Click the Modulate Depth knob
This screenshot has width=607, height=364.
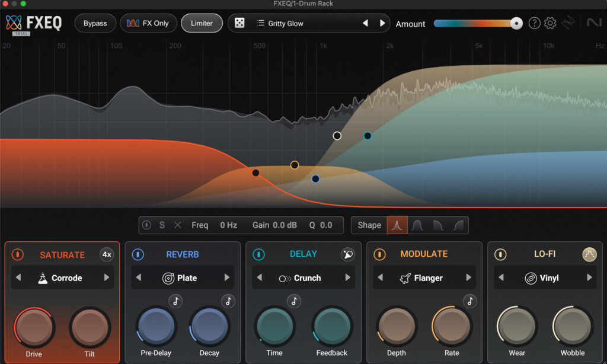point(397,327)
